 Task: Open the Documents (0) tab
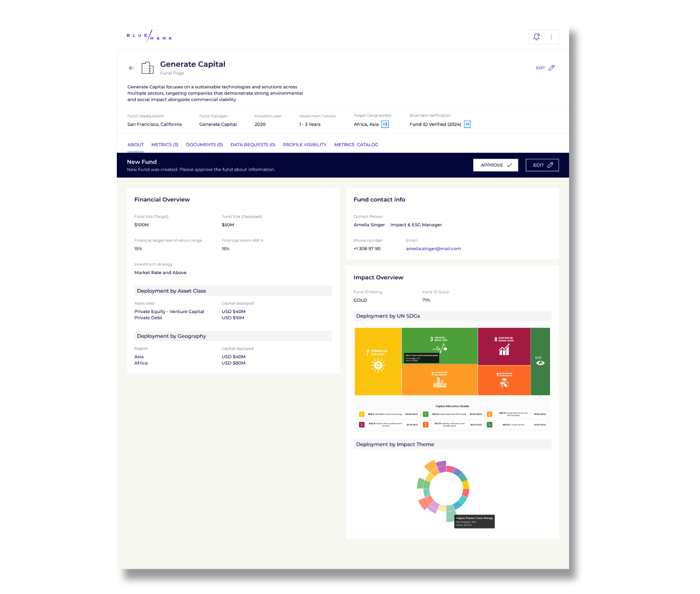click(x=204, y=145)
